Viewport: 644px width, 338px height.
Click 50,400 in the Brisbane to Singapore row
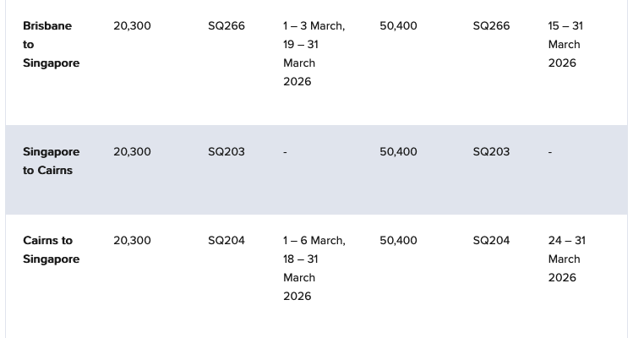coord(398,25)
